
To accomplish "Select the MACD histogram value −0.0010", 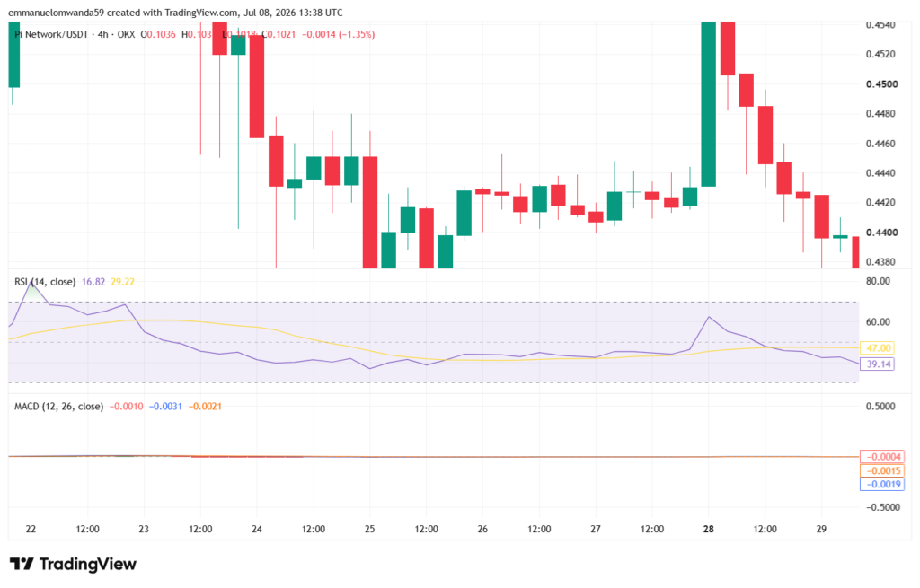I will tap(126, 407).
